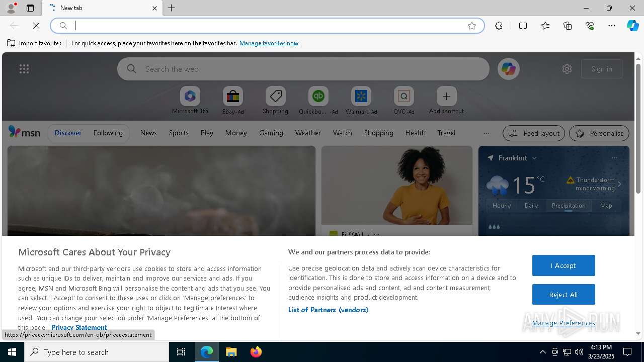Expand the Frankfurt location dropdown
The width and height of the screenshot is (644, 362).
[534, 158]
